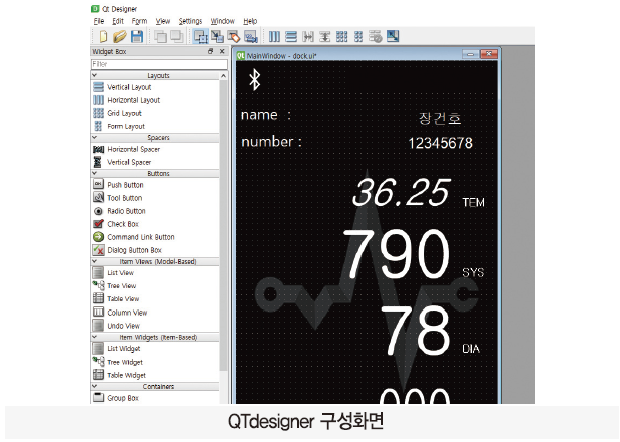Click the Send to Back toolbar icon
Image resolution: width=620 pixels, height=442 pixels.
pyautogui.click(x=160, y=36)
